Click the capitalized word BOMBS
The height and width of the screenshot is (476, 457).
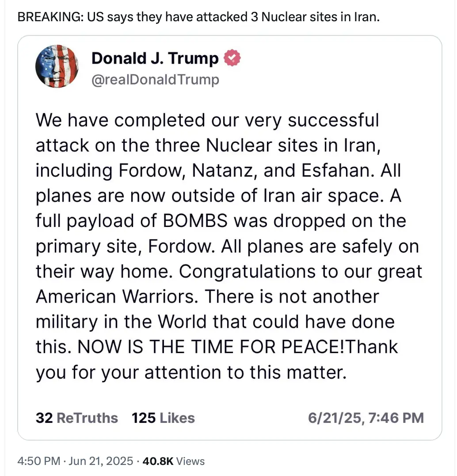coord(196,221)
